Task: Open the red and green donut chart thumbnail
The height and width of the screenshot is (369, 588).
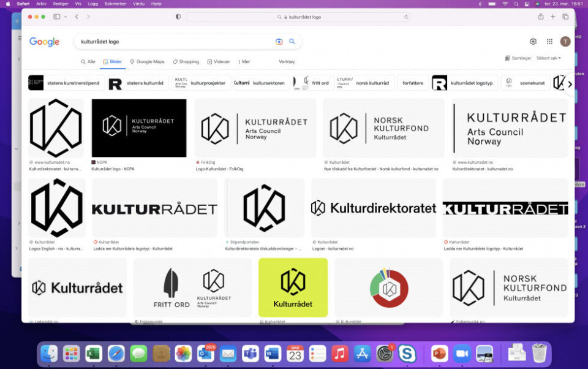Action: click(388, 287)
